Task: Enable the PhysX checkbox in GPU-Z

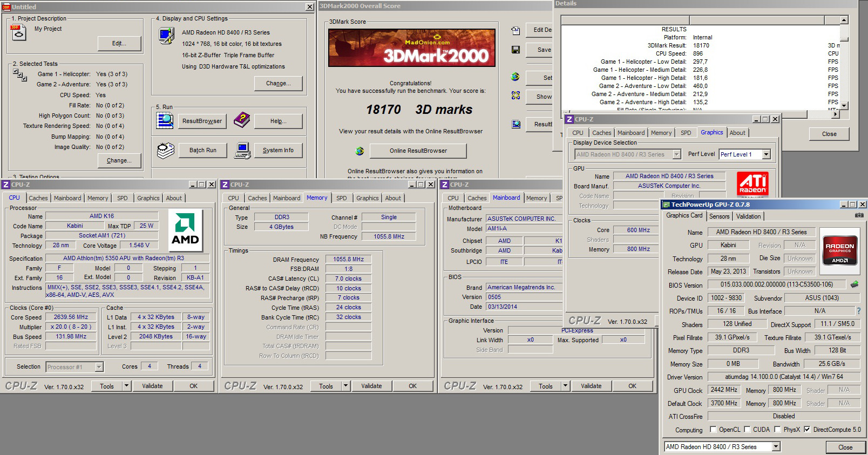Action: click(x=777, y=430)
